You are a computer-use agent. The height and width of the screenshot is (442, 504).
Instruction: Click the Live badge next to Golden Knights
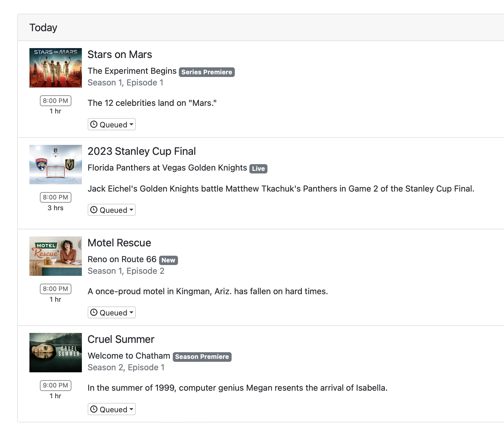point(258,169)
